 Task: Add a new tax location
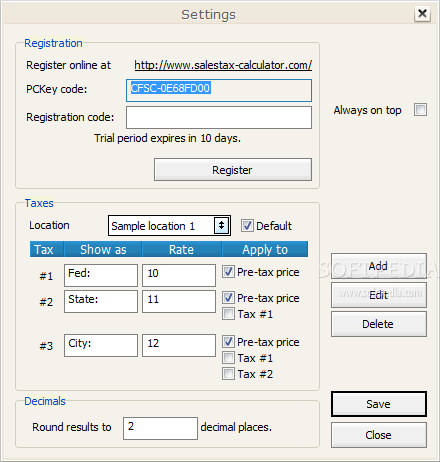(379, 266)
